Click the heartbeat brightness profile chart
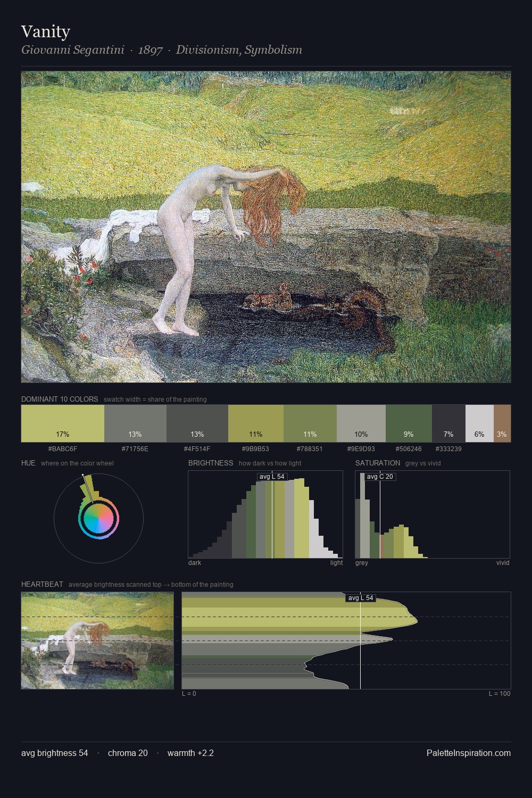 (x=346, y=641)
